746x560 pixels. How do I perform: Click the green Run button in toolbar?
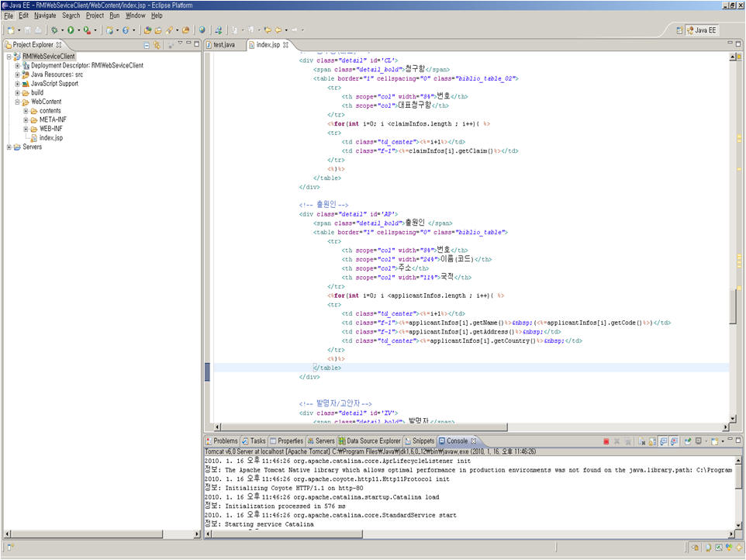tap(71, 30)
